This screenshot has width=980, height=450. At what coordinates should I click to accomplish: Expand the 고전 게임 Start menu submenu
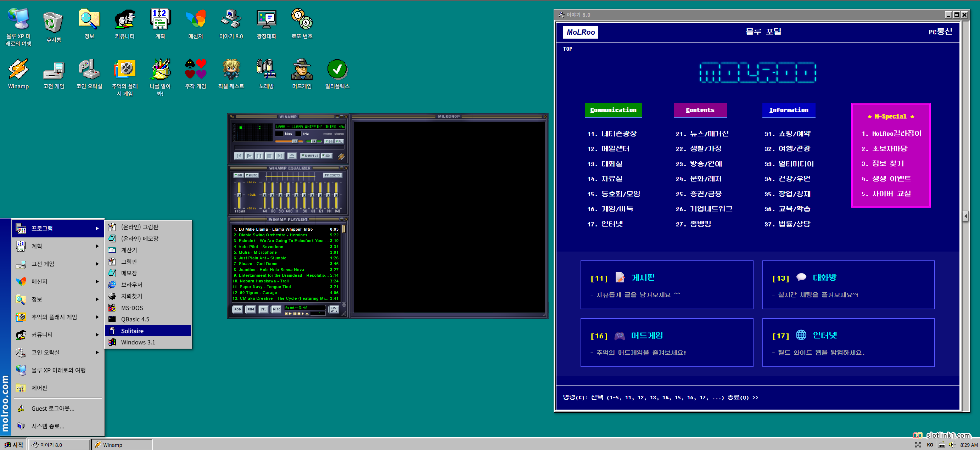[x=58, y=264]
